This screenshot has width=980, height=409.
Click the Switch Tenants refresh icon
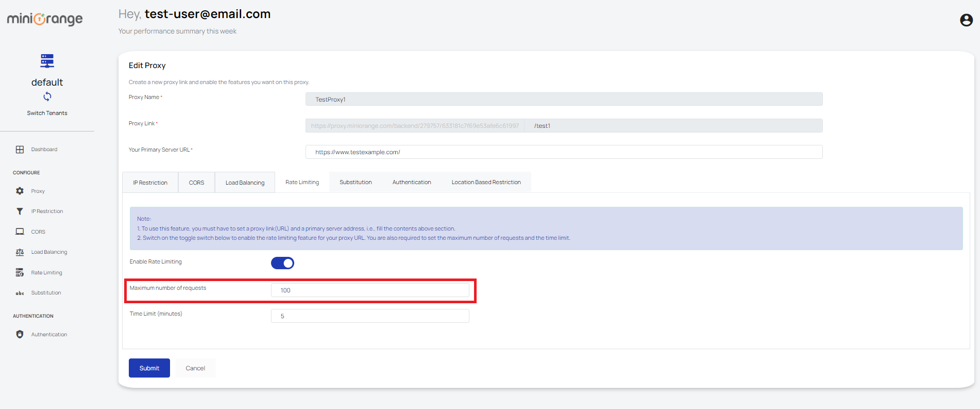47,96
